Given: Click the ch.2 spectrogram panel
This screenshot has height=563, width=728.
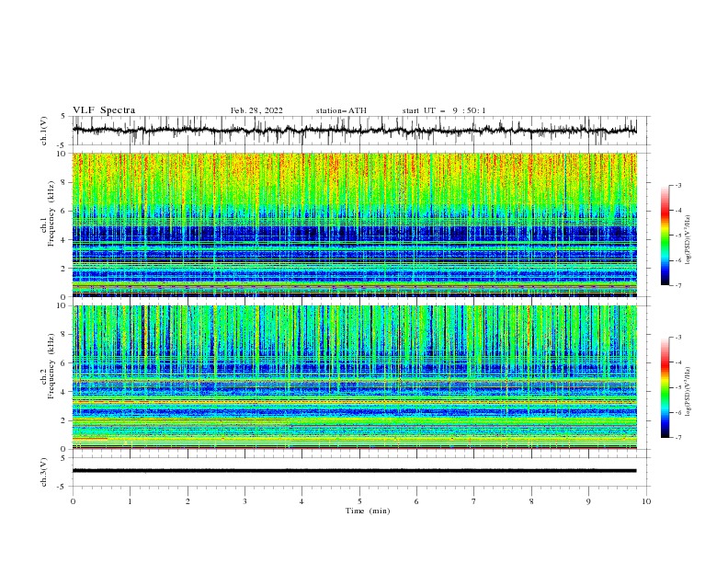Looking at the screenshot, I should 354,377.
